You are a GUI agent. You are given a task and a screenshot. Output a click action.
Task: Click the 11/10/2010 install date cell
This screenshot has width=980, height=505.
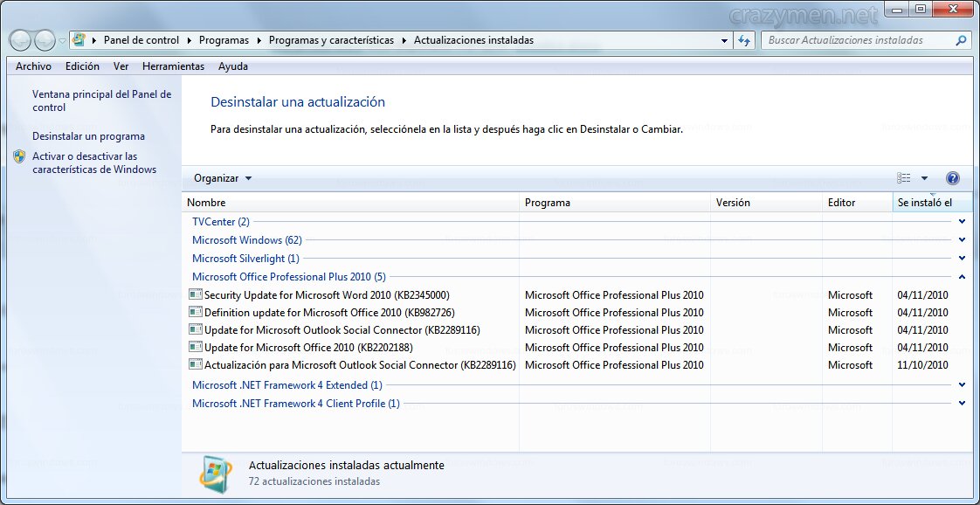tap(922, 365)
